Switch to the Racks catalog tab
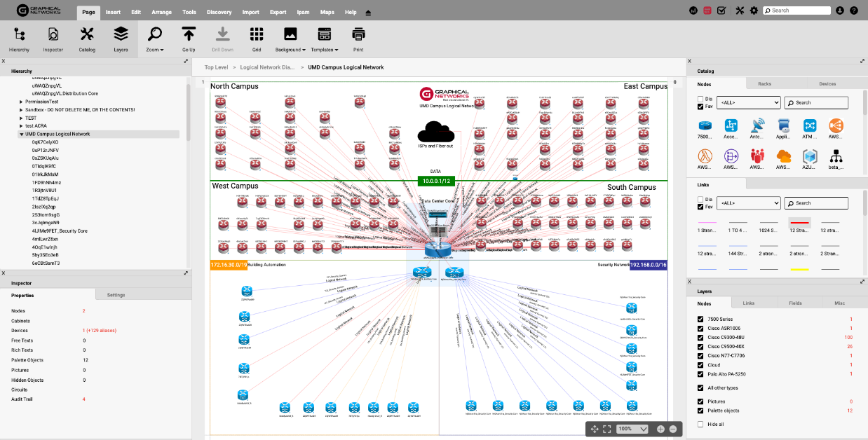The height and width of the screenshot is (440, 868). pyautogui.click(x=764, y=83)
